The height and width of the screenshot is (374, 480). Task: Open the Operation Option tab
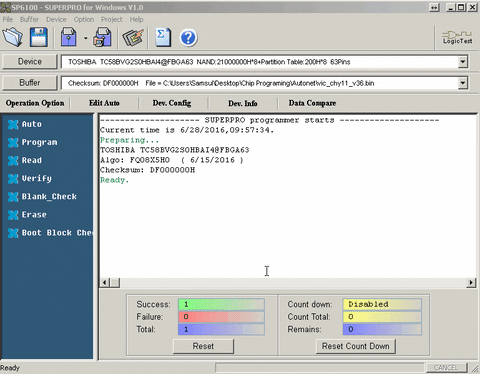click(x=35, y=103)
